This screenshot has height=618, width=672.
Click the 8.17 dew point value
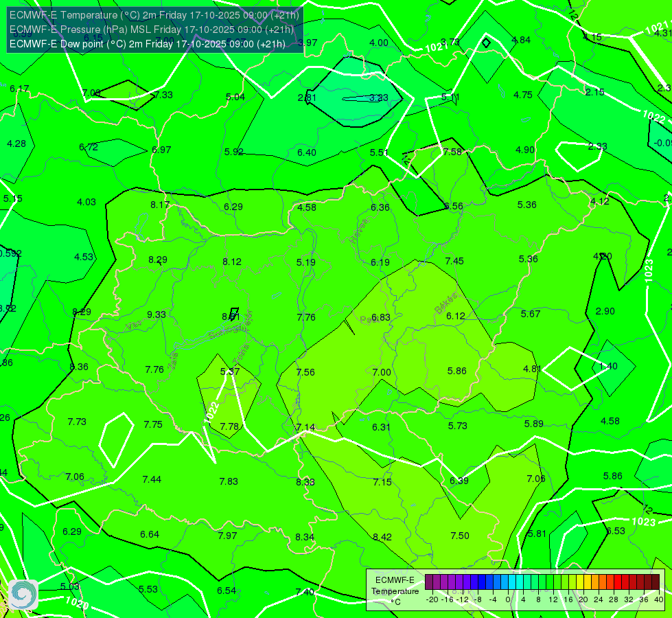tap(160, 205)
